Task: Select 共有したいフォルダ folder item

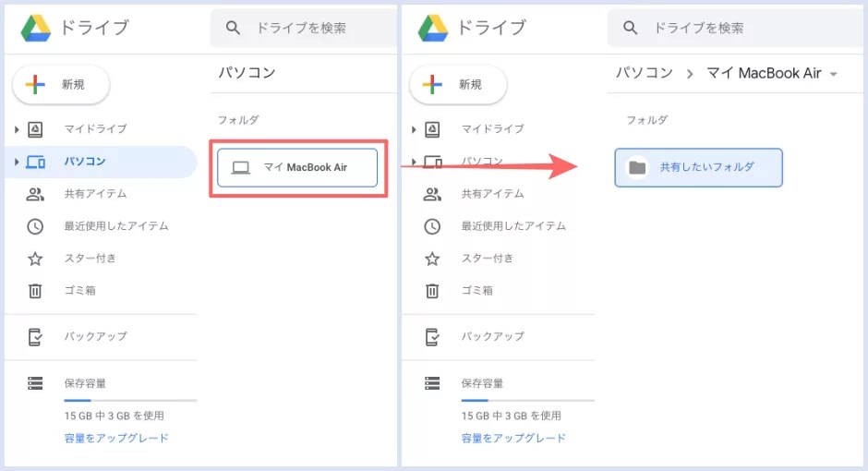Action: point(699,168)
